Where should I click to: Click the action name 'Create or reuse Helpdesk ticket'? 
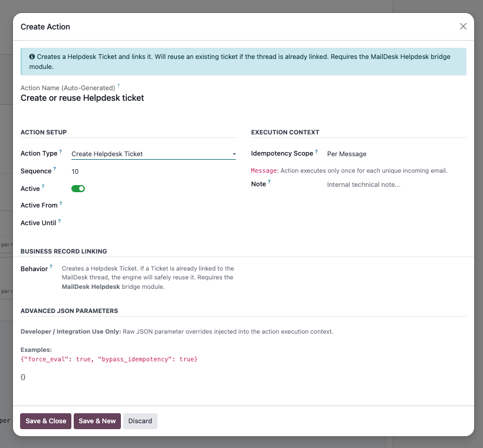click(x=82, y=98)
